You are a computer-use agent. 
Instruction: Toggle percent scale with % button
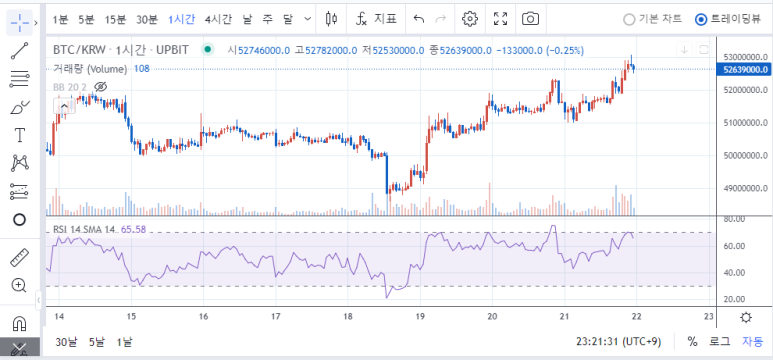click(x=693, y=342)
